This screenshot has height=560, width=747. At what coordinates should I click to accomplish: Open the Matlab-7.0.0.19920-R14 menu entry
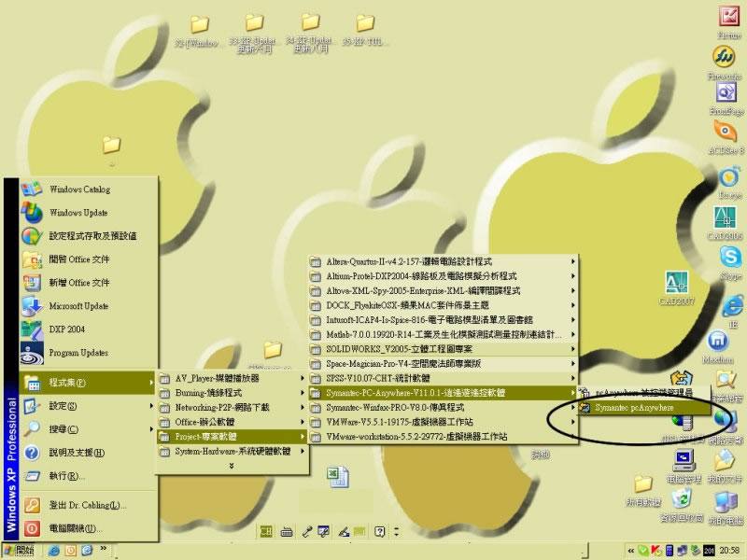(x=443, y=334)
